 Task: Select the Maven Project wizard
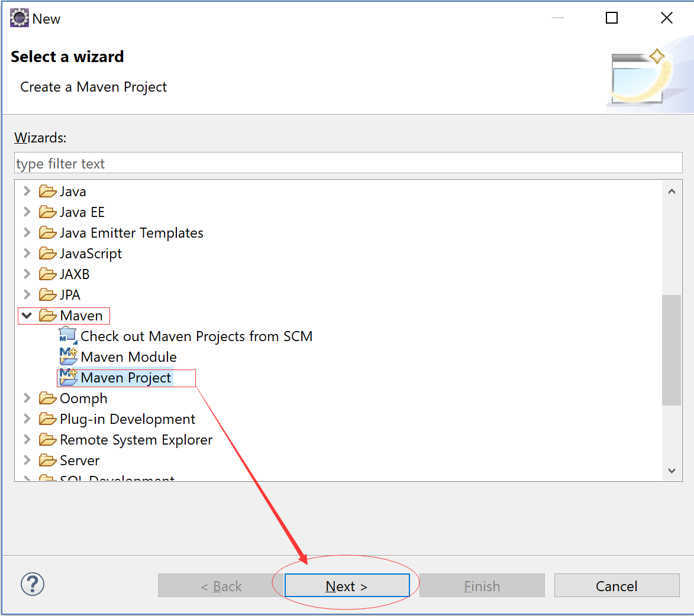pyautogui.click(x=125, y=378)
